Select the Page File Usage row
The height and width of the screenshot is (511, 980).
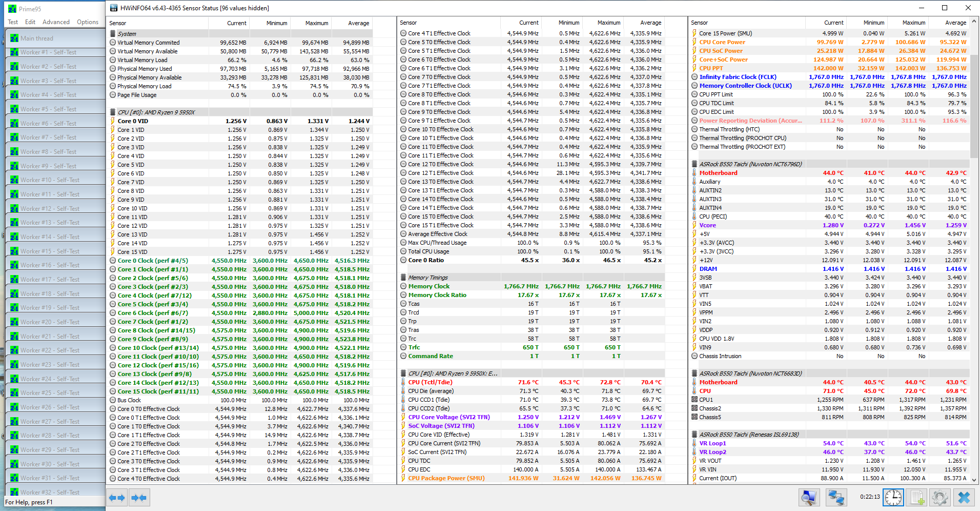click(x=240, y=95)
